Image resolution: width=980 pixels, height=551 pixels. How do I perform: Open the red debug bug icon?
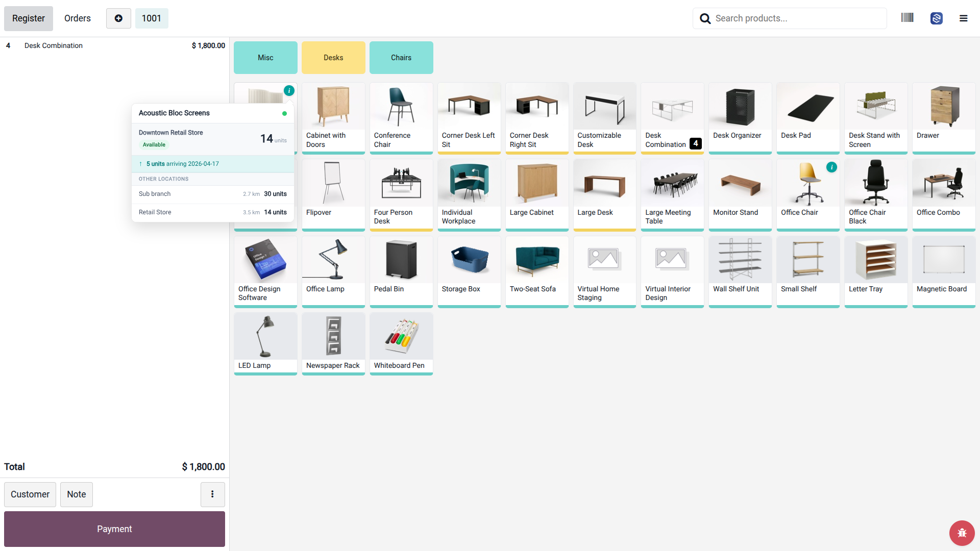tap(962, 533)
